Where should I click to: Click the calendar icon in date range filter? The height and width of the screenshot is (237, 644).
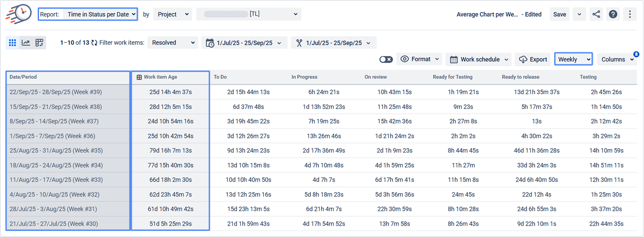coord(210,43)
